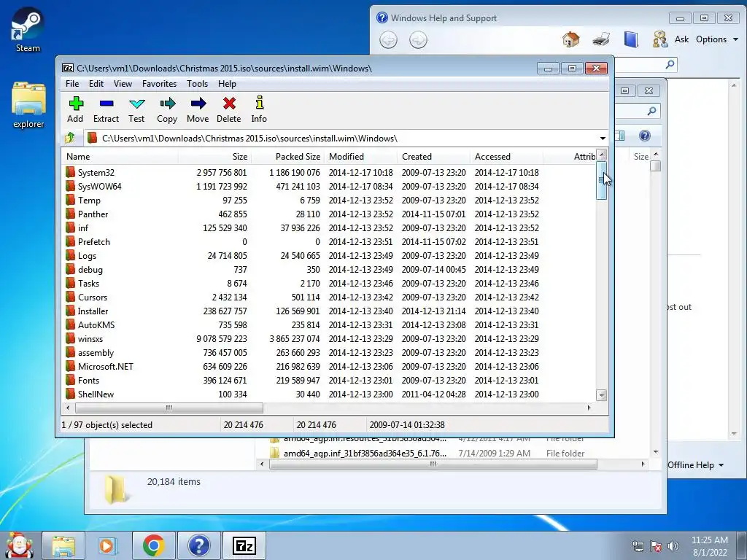The width and height of the screenshot is (747, 560).
Task: Click the Ask button in Help window
Action: [682, 39]
